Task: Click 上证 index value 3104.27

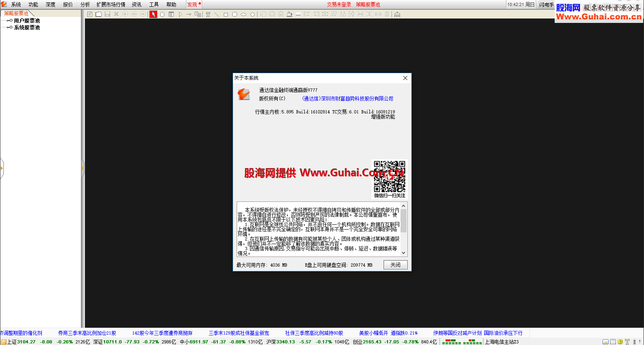Action: (x=26, y=342)
